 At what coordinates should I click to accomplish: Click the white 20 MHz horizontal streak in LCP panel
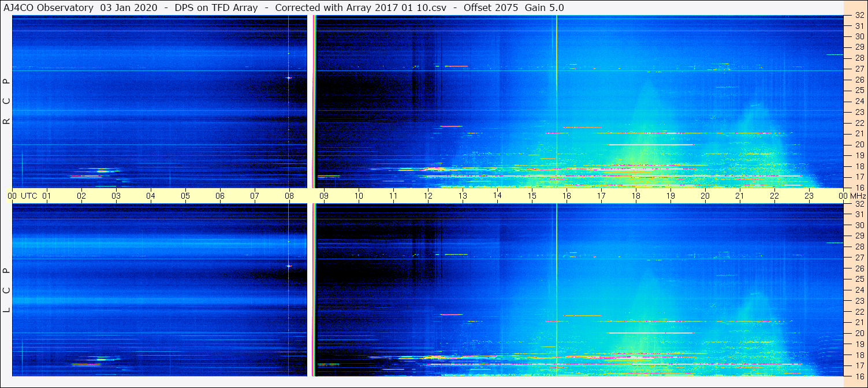point(651,333)
